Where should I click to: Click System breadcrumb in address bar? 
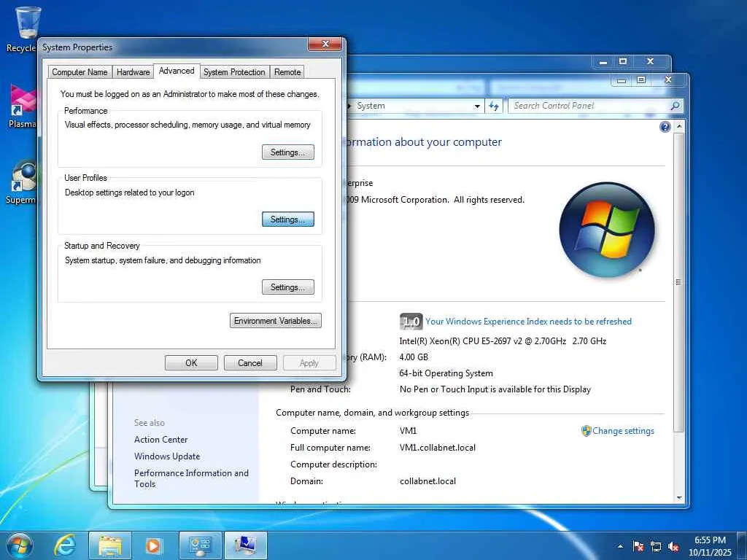[371, 106]
